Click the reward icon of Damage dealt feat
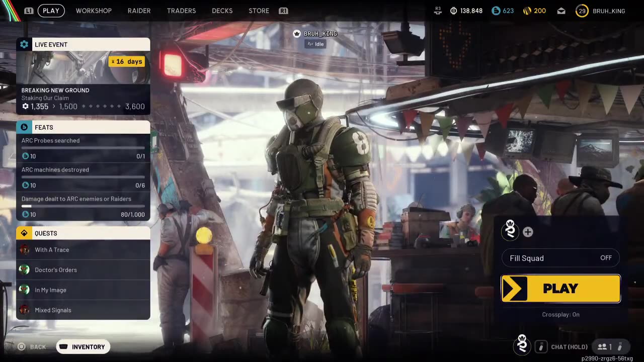Screen dimensions: 644x362 25,215
